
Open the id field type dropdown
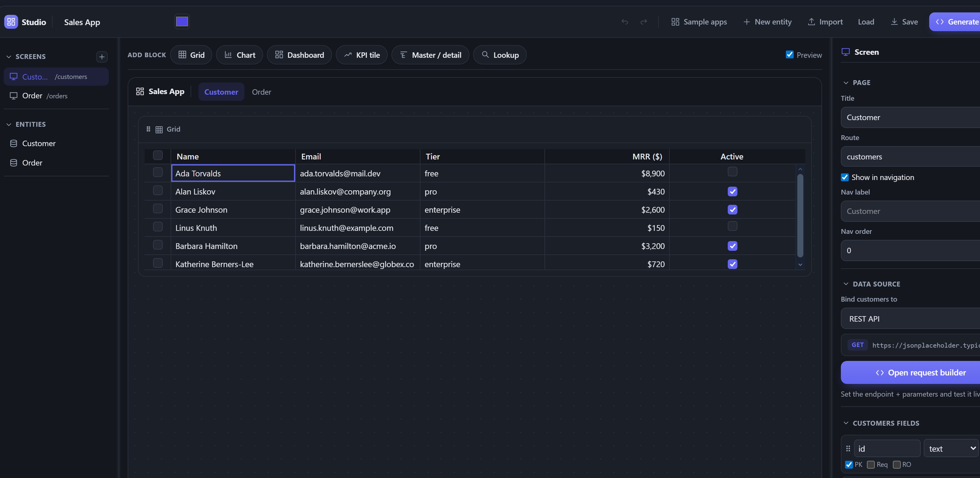(951, 448)
